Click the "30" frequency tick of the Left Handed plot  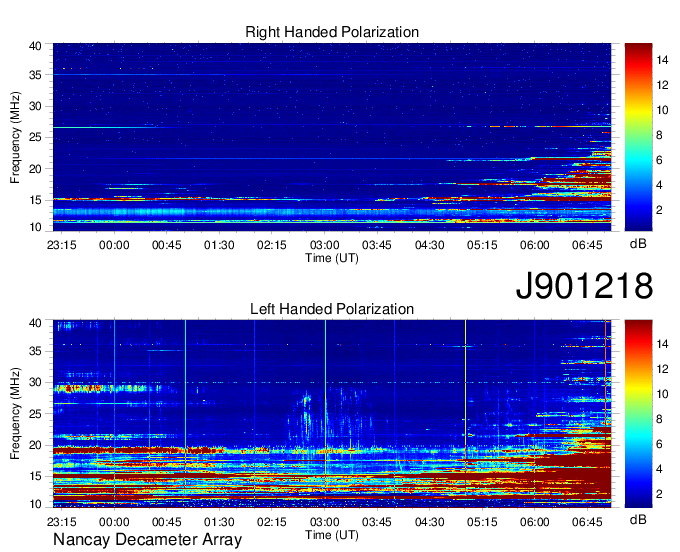(x=35, y=382)
